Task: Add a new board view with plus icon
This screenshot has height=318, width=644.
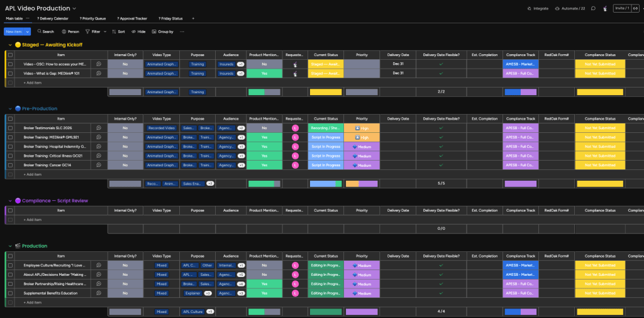Action: point(193,18)
